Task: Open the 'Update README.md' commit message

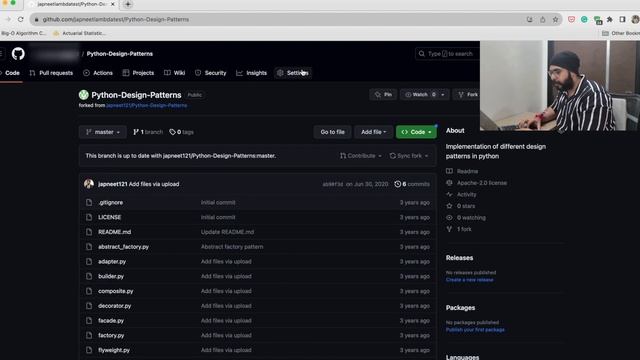Action: [x=227, y=232]
